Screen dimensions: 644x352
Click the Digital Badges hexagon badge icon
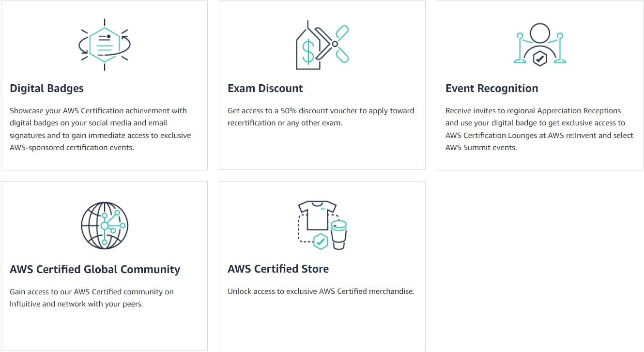(105, 44)
